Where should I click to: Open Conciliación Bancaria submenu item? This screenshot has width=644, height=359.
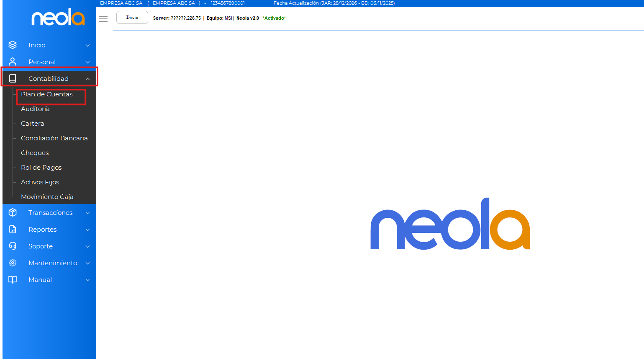[54, 138]
